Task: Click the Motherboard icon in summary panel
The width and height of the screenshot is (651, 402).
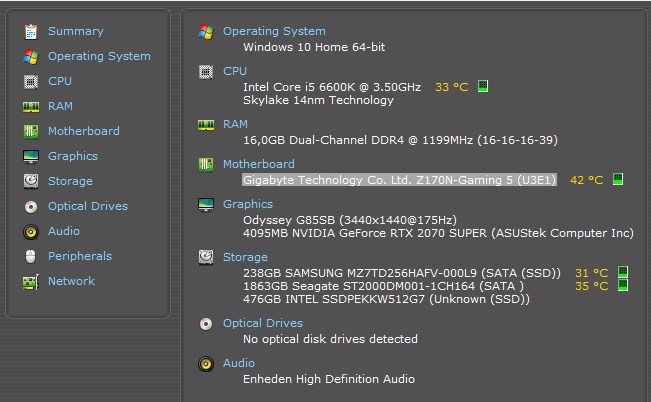Action: tap(206, 164)
